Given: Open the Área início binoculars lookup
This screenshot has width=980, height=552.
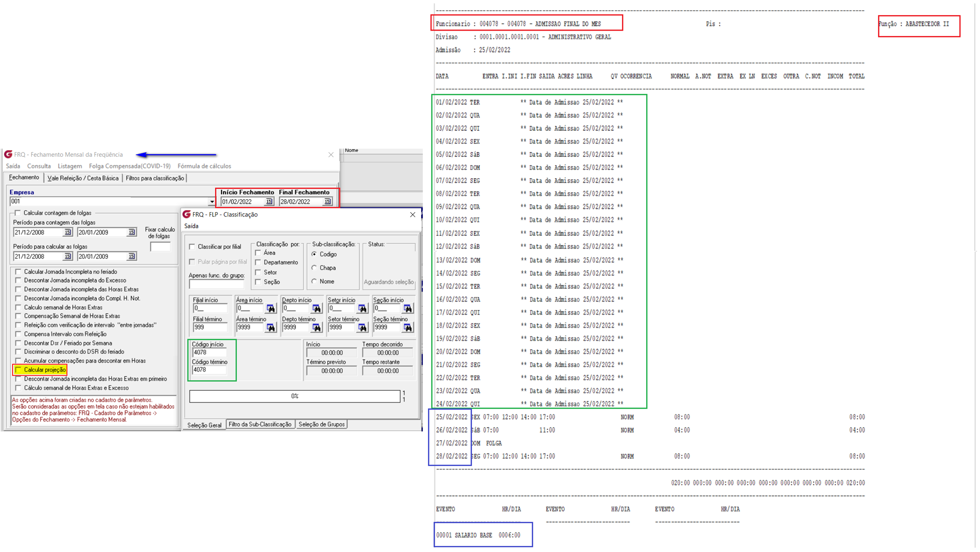Looking at the screenshot, I should tap(271, 308).
